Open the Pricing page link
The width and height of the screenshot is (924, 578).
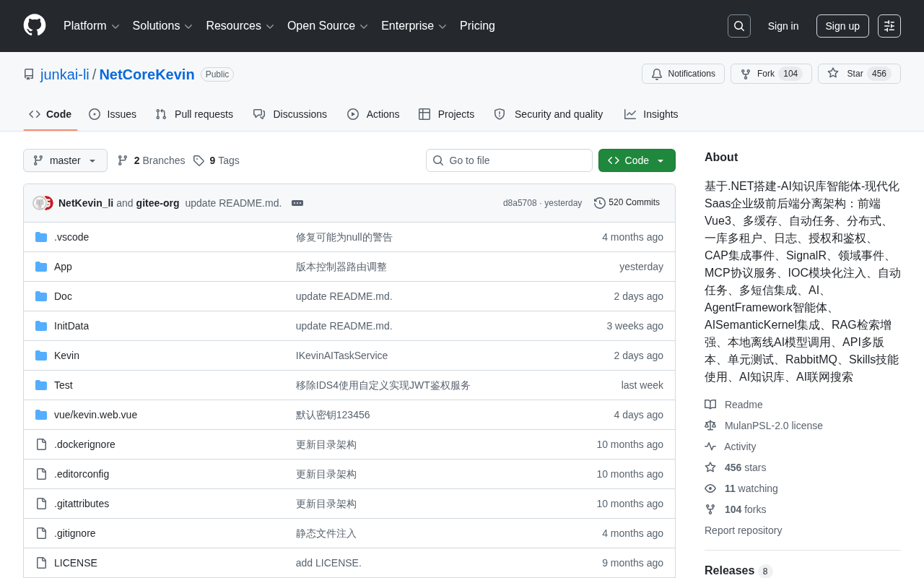pos(477,26)
